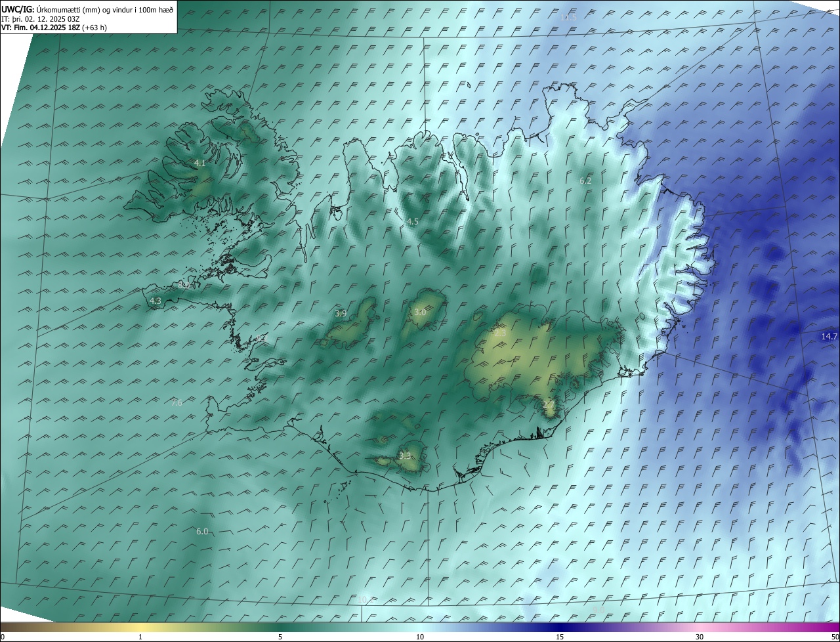Click the 3.3 value on the southern glacier
840x642 pixels.
[405, 456]
